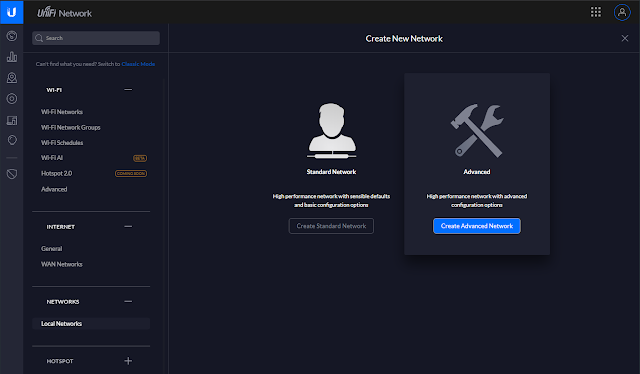Open the user account profile icon
Image resolution: width=640 pixels, height=374 pixels.
(622, 12)
